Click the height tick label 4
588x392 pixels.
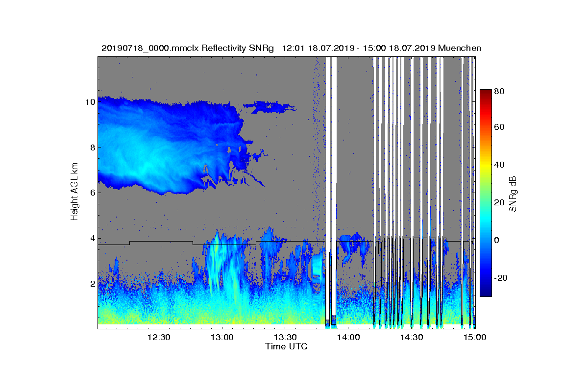(x=92, y=238)
